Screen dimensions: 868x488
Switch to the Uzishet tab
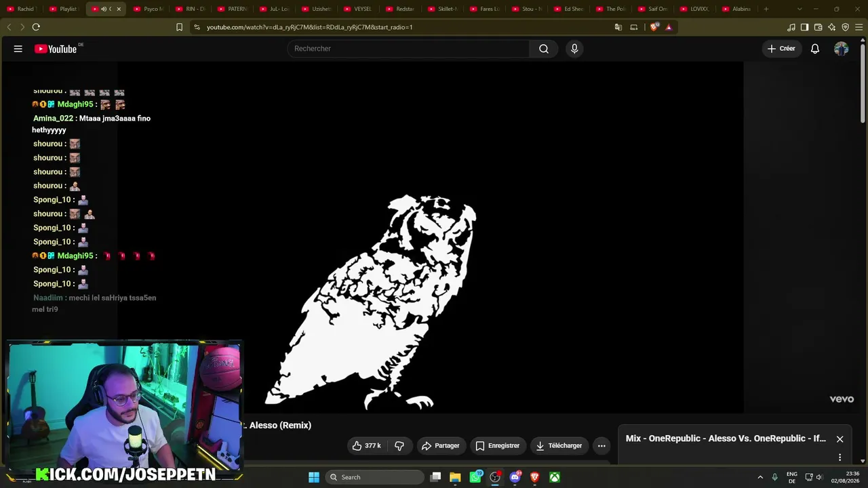[317, 9]
